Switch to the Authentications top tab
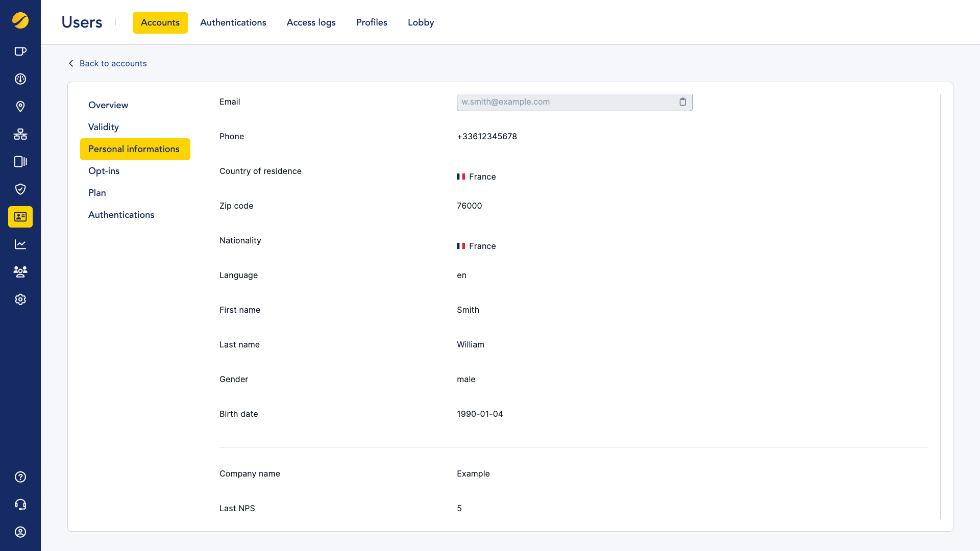The height and width of the screenshot is (551, 980). (x=233, y=22)
